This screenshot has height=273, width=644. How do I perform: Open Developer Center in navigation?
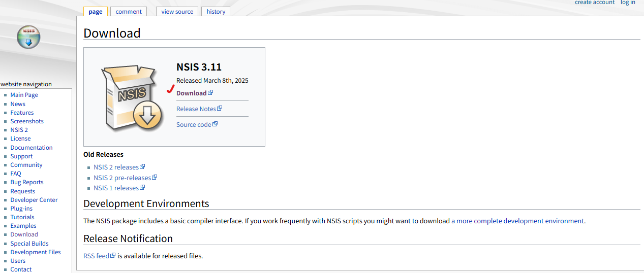point(34,200)
